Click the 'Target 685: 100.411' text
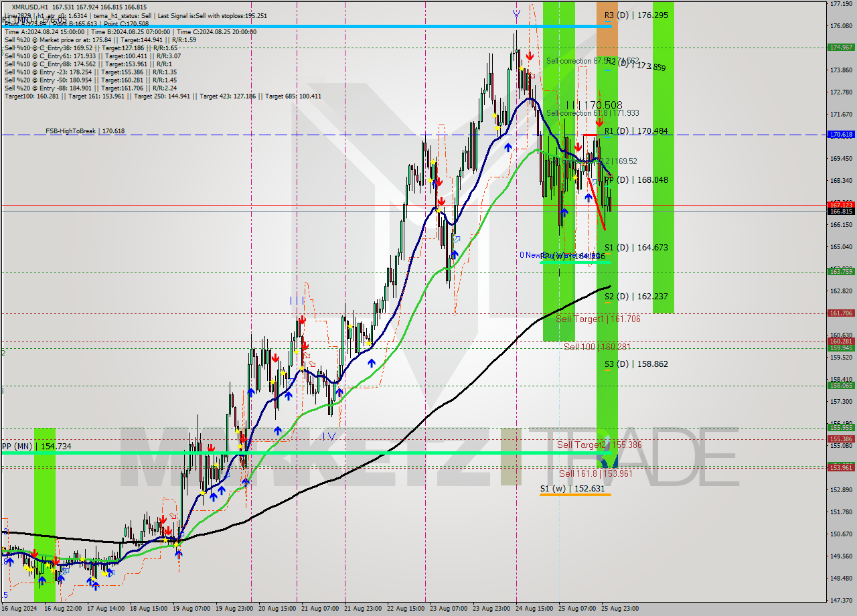The height and width of the screenshot is (616, 857). 293,96
